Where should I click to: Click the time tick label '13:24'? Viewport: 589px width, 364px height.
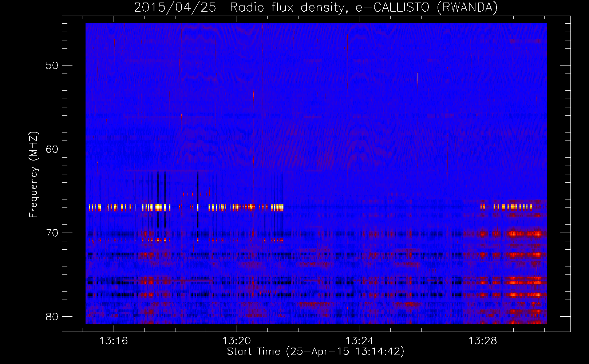360,341
